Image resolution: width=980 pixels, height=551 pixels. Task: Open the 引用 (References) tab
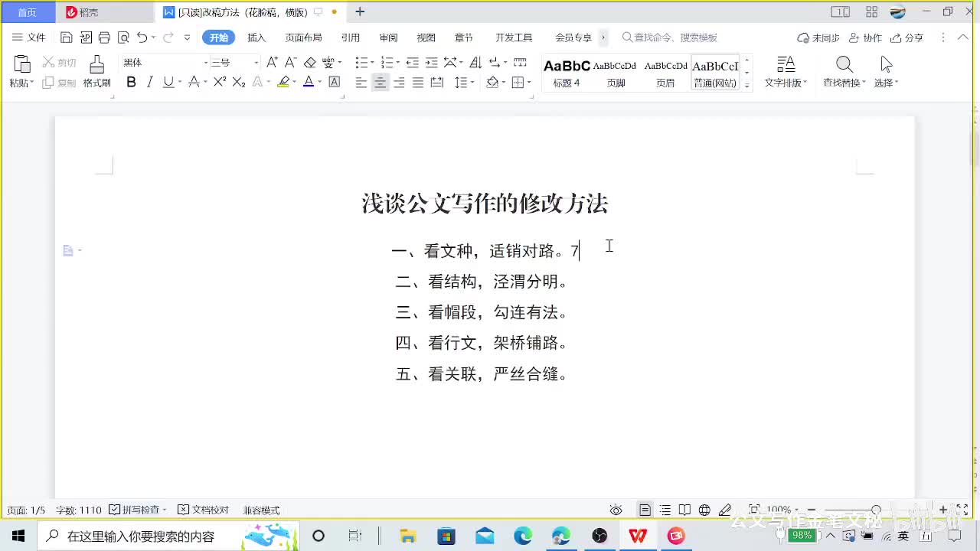351,37
